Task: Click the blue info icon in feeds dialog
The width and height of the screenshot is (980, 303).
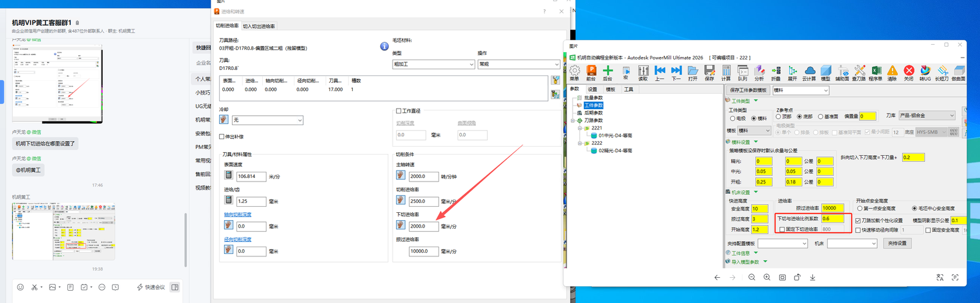Action: point(385,46)
